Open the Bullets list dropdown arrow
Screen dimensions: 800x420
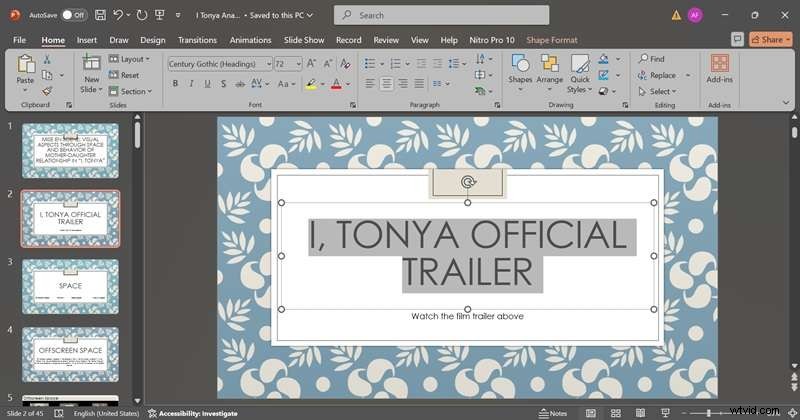[x=382, y=64]
